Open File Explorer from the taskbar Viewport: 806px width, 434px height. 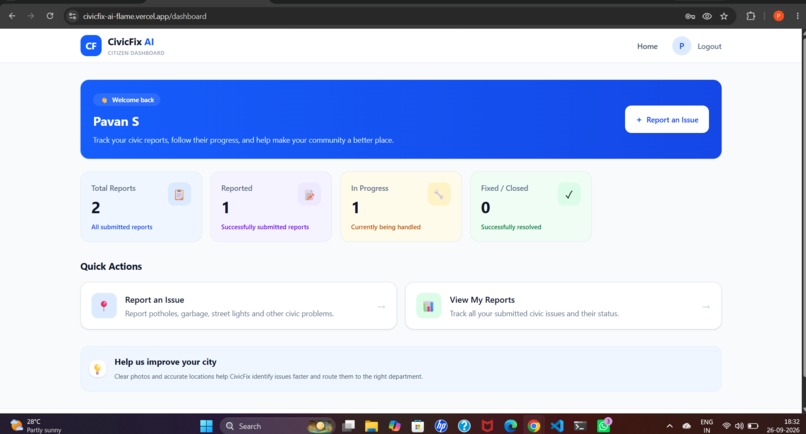coord(371,426)
